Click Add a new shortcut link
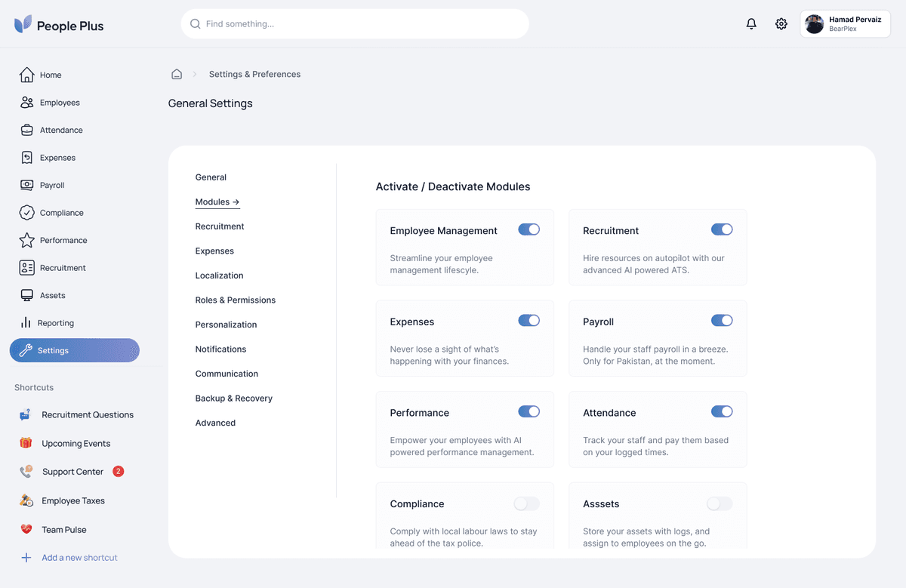906x588 pixels. click(x=75, y=557)
